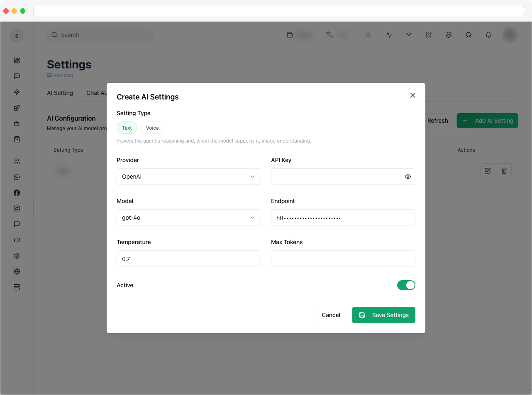Open the Instagram icon in sidebar
532x395 pixels.
(17, 208)
